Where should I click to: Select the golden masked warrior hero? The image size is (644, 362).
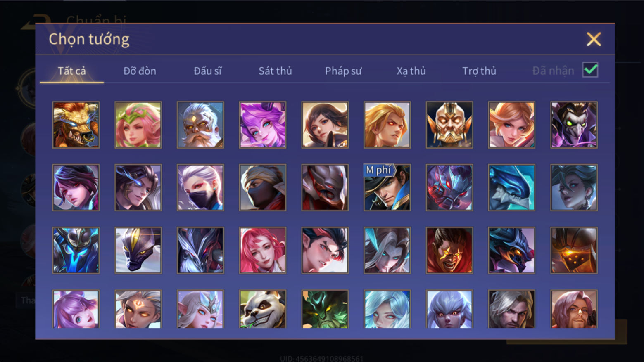click(449, 125)
